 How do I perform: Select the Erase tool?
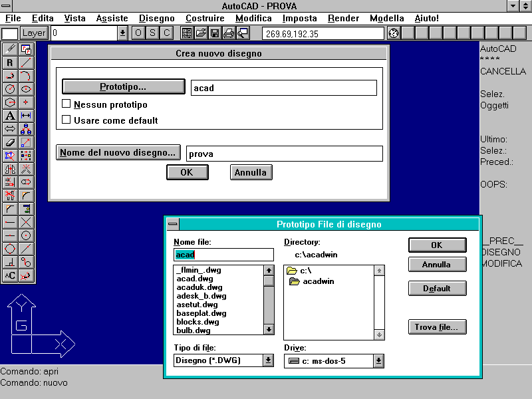(10, 142)
